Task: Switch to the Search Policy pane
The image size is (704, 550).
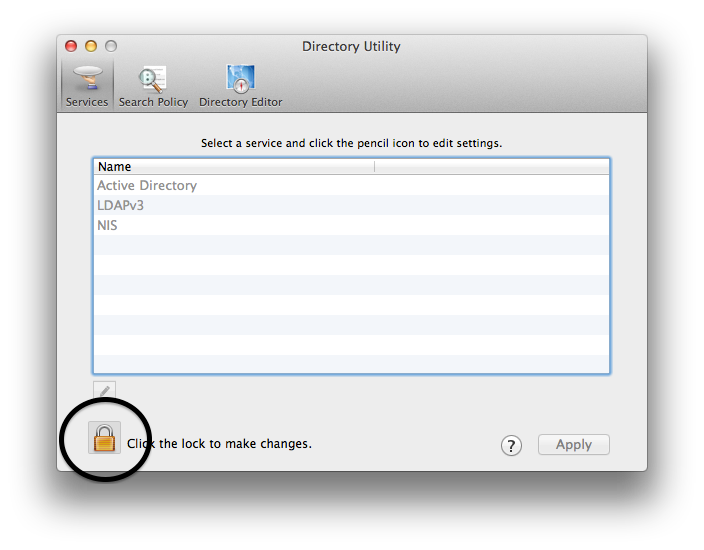Action: coord(153,84)
